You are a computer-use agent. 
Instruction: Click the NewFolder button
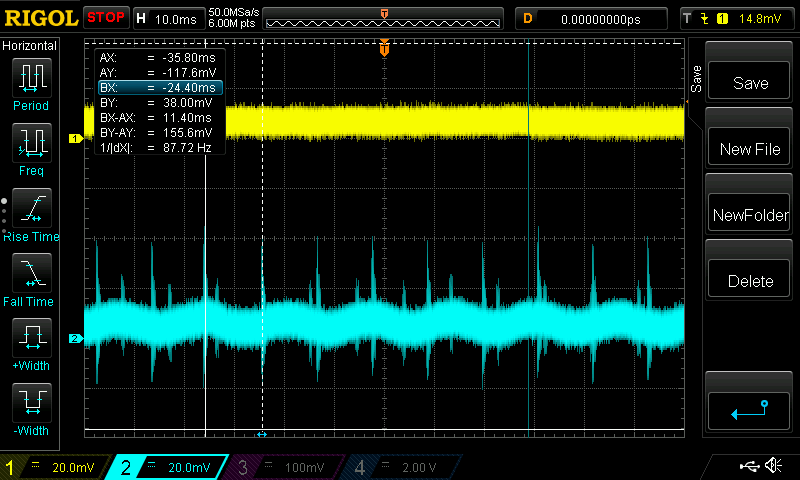pyautogui.click(x=749, y=213)
